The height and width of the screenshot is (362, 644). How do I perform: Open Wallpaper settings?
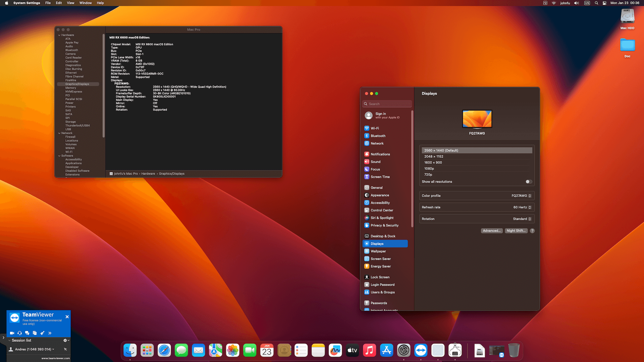coord(385,251)
